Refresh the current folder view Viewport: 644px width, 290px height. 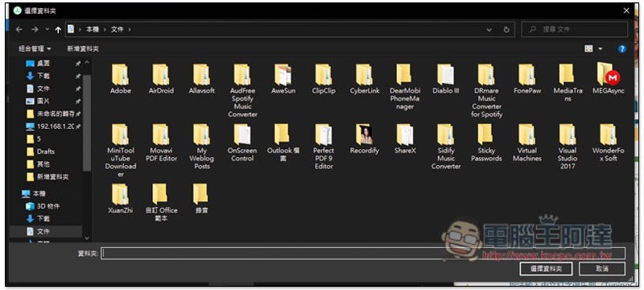pos(506,30)
